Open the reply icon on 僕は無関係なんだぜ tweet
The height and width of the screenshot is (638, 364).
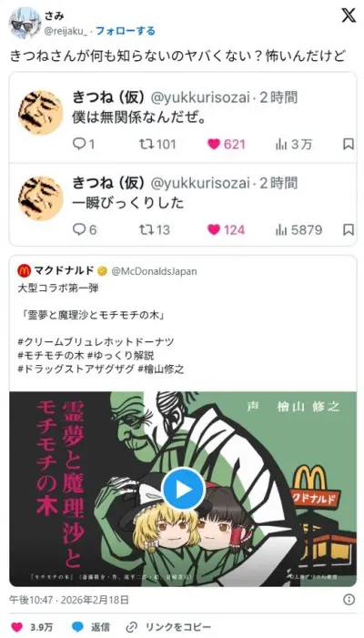point(78,144)
